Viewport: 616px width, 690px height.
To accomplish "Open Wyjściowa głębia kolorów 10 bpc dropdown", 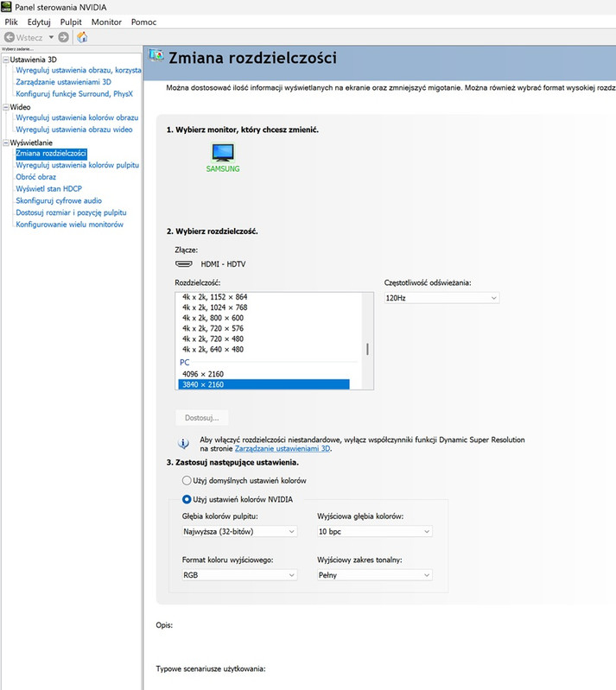I will pyautogui.click(x=375, y=532).
